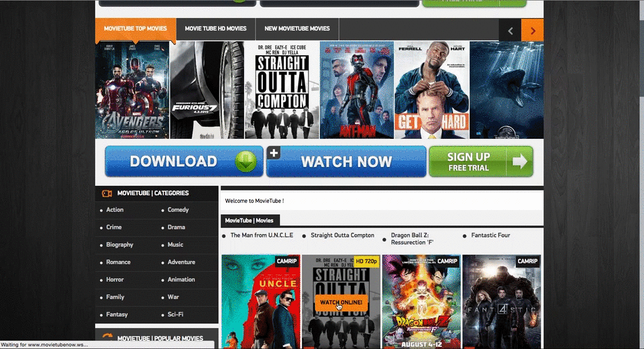644x349 pixels.
Task: Open Jurassic World poster in carousel
Action: 506,90
